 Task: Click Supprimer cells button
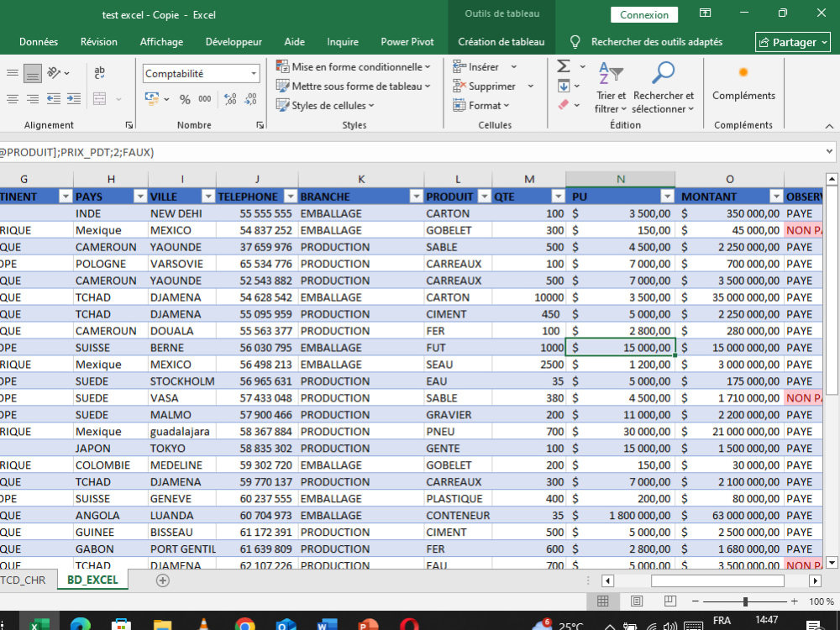pos(485,87)
